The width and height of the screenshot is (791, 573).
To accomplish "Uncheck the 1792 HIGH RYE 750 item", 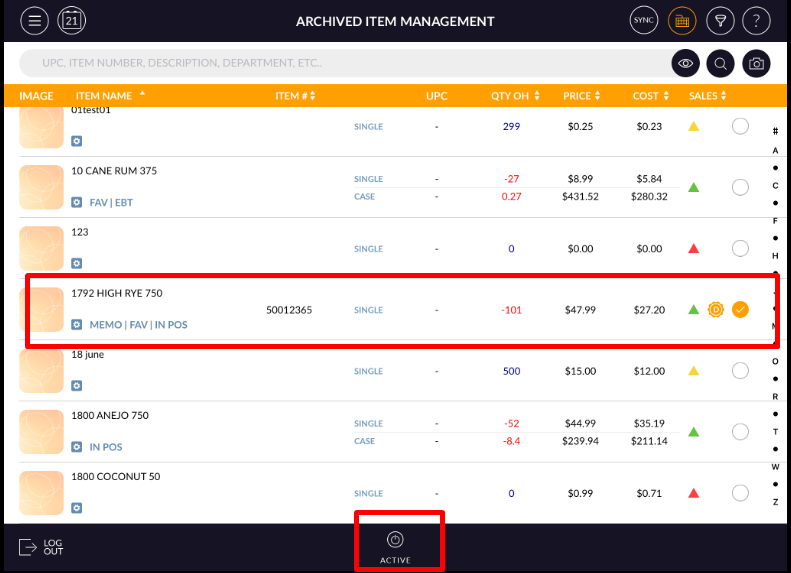I will pos(740,310).
